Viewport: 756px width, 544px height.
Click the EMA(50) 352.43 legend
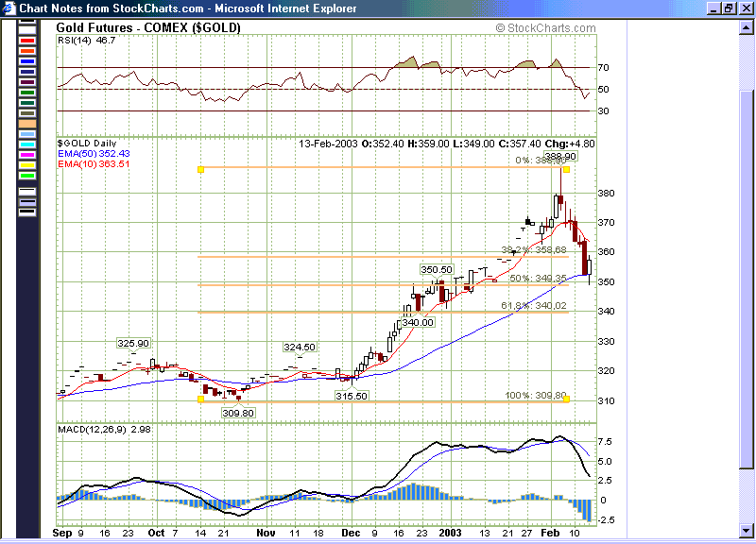(94, 154)
